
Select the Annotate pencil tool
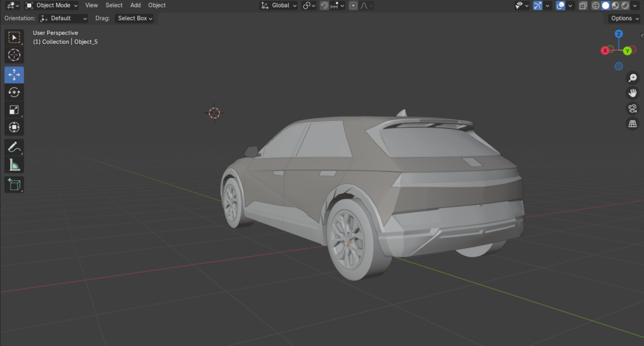tap(14, 148)
